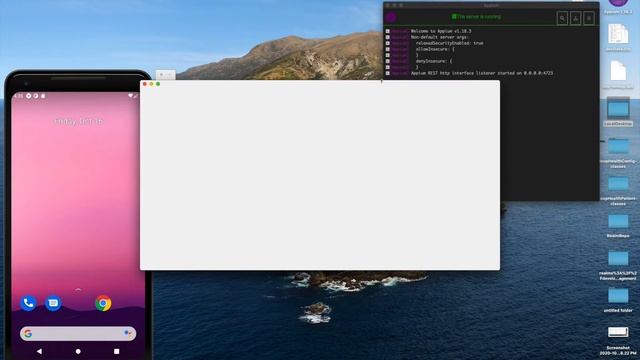Open the app drawer handle above dock
This screenshot has width=640, height=360.
(x=78, y=289)
